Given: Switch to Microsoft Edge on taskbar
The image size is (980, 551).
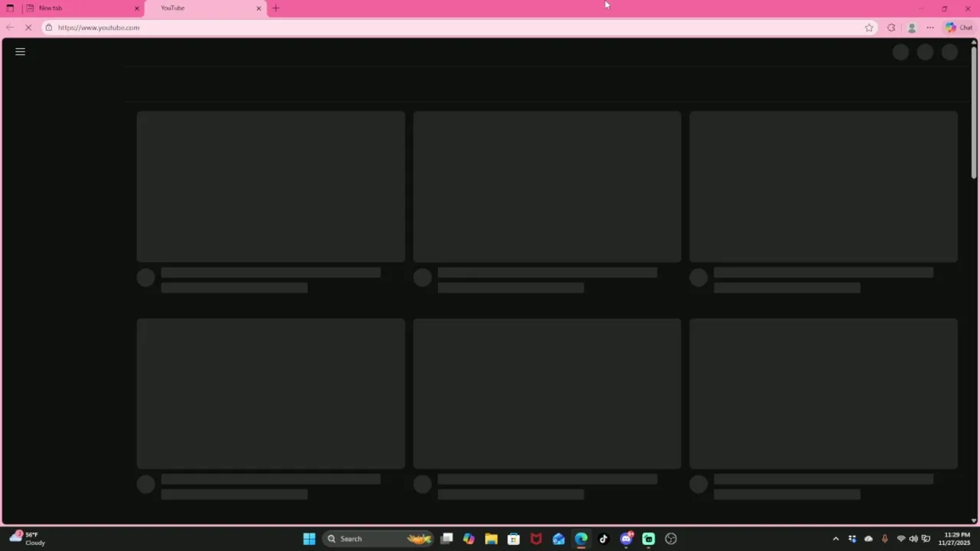Looking at the screenshot, I should [581, 539].
